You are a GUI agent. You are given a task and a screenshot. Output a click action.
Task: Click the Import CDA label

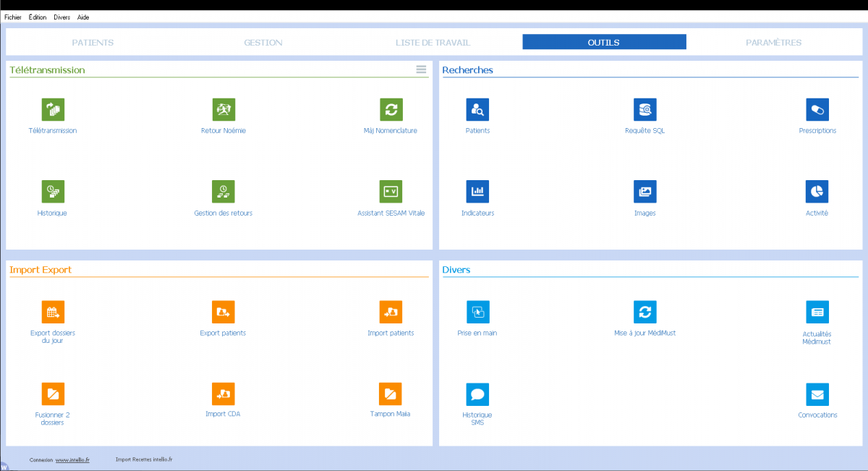223,414
